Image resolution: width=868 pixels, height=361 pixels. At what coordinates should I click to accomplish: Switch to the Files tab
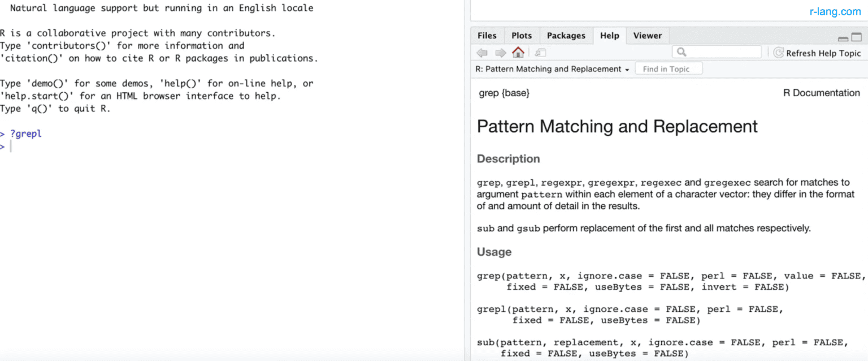click(487, 35)
